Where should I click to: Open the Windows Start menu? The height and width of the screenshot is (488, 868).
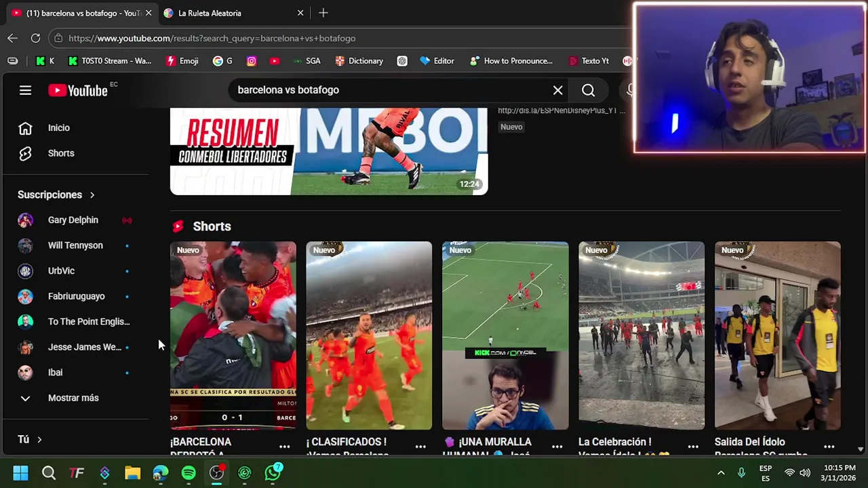[x=20, y=473]
